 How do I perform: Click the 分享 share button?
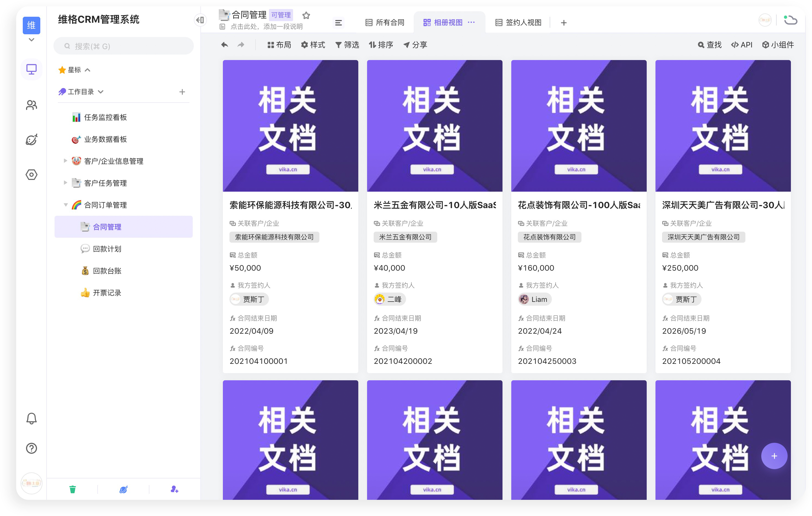coord(415,44)
